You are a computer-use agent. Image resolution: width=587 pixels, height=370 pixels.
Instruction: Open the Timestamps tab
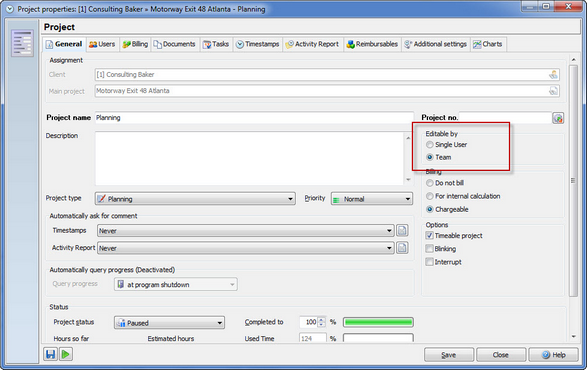(x=258, y=44)
